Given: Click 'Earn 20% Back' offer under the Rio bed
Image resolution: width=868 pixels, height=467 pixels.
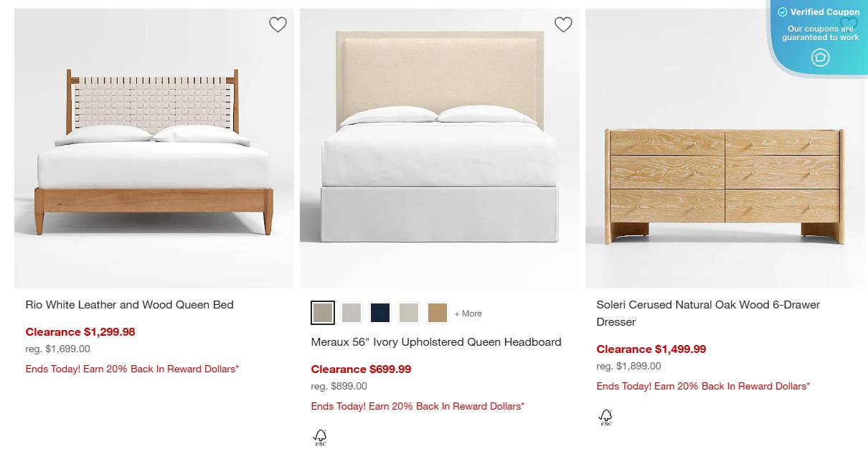Looking at the screenshot, I should click(x=132, y=368).
